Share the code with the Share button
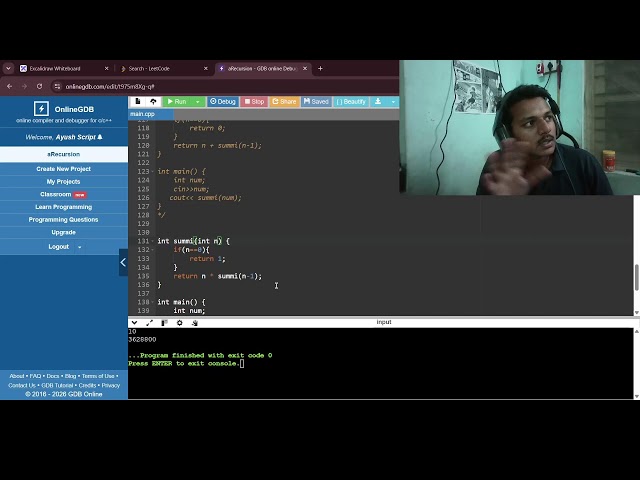The height and width of the screenshot is (480, 640). click(284, 101)
